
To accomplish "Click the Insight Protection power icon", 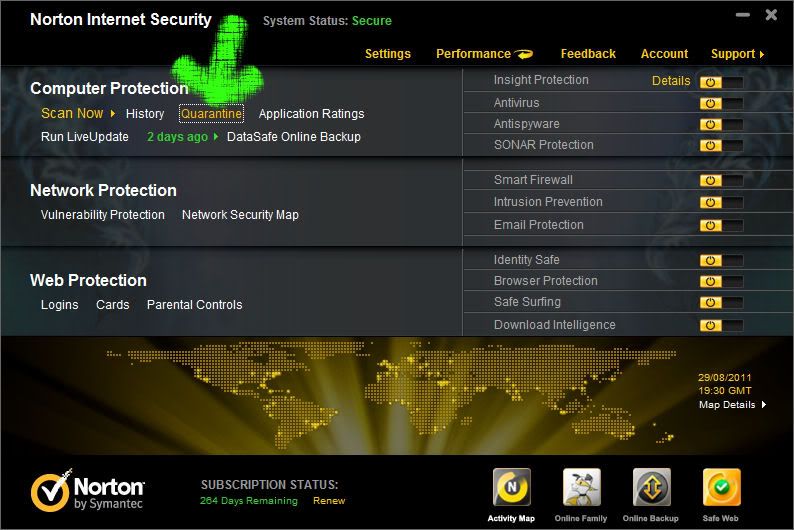I will (710, 82).
